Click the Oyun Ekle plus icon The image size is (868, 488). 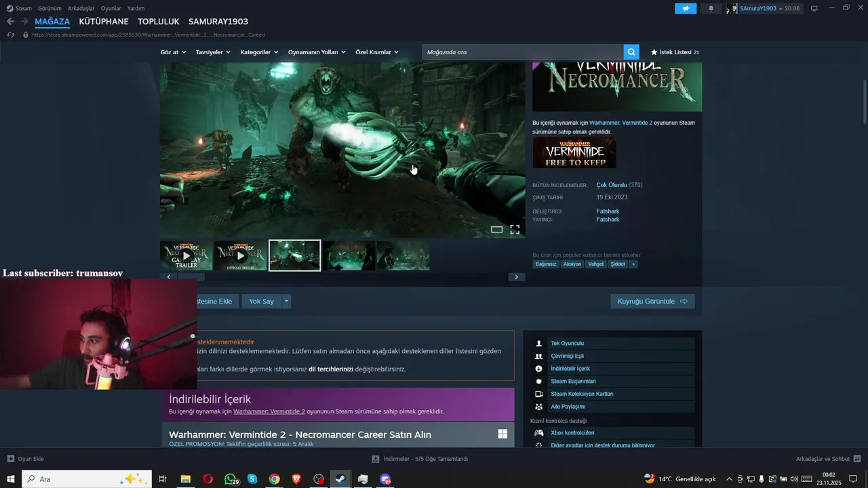(x=10, y=459)
